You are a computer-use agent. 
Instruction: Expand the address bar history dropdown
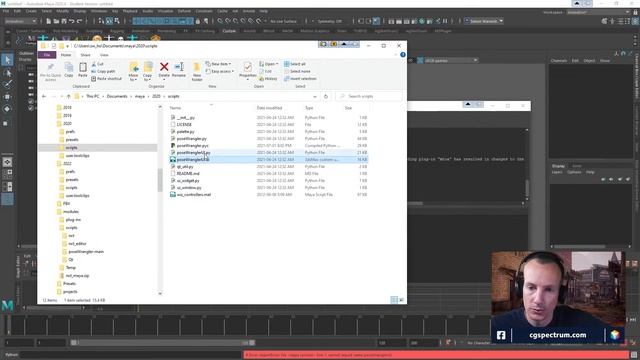point(315,97)
